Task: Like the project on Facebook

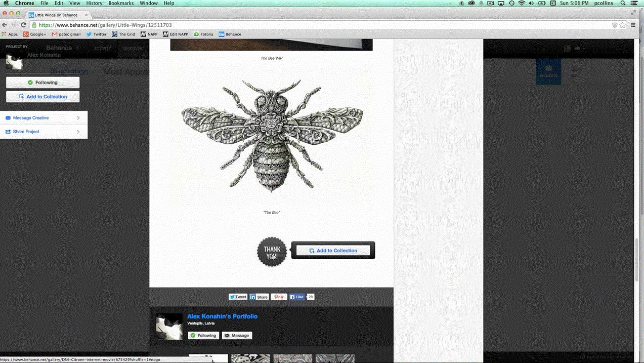Action: pyautogui.click(x=297, y=297)
